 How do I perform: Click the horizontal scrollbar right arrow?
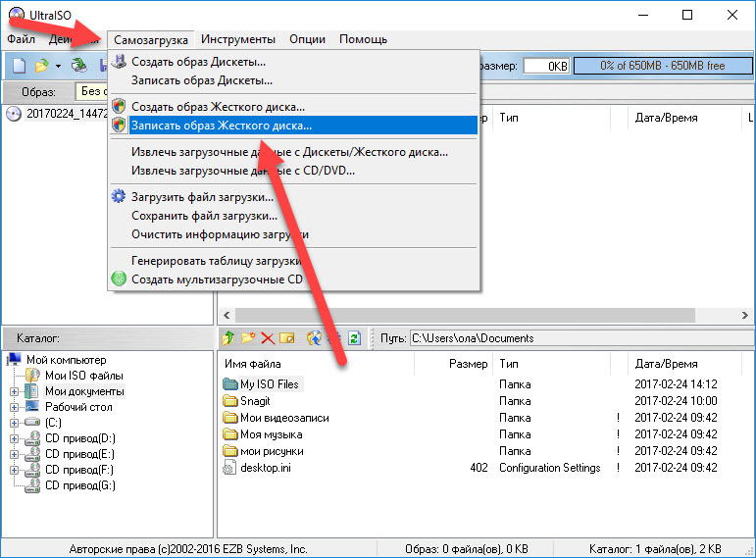(745, 316)
